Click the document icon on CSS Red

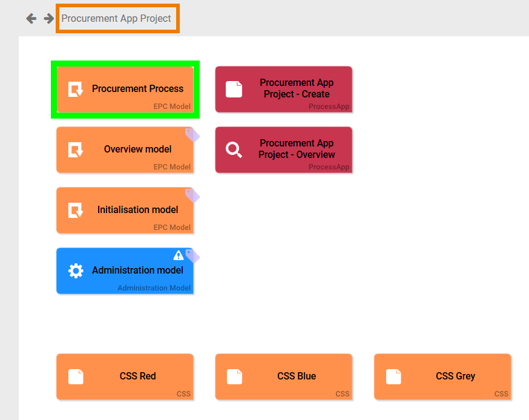coord(76,376)
